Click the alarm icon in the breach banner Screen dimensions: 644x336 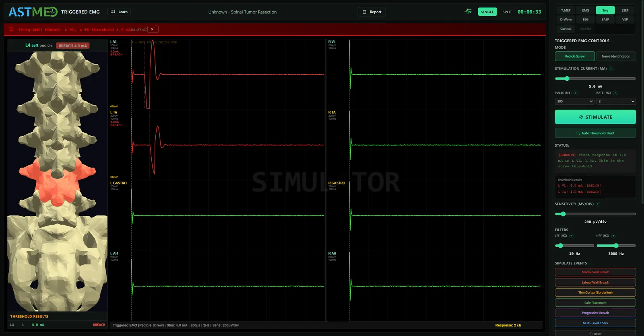tap(11, 29)
